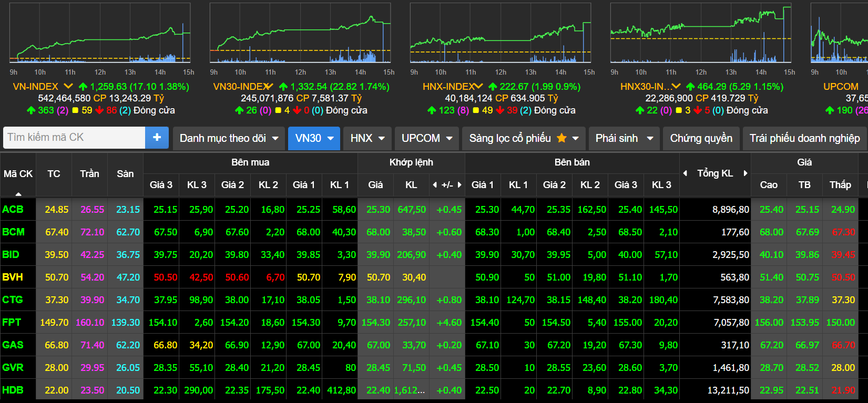Click GAS floor price 62.20
The image size is (868, 403).
click(128, 345)
